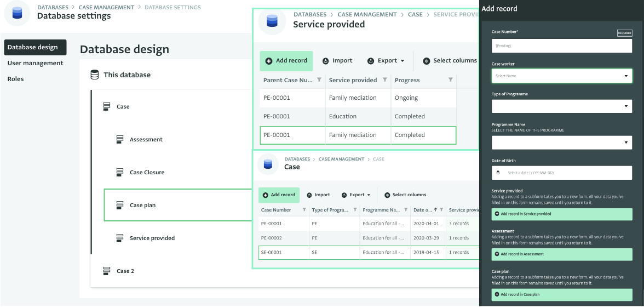Image resolution: width=644 pixels, height=308 pixels.
Task: Click the 2019-04-15 date cell
Action: coord(428,253)
